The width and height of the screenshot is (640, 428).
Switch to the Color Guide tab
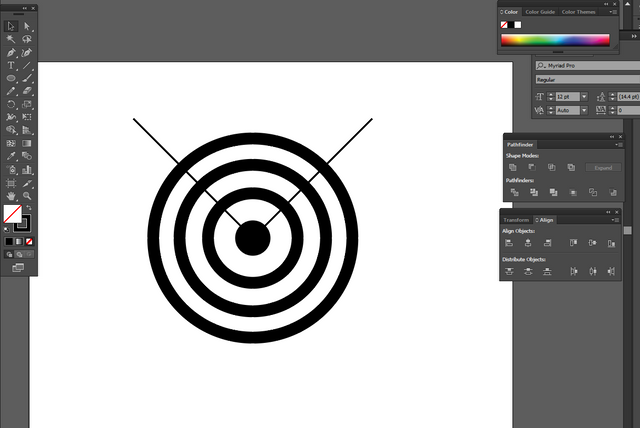click(540, 12)
